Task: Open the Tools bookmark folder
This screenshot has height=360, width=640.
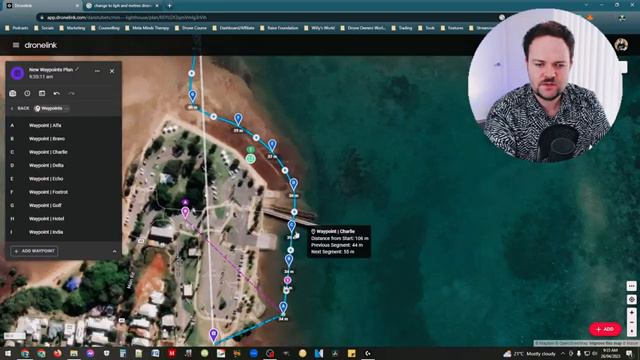Action: [x=426, y=28]
